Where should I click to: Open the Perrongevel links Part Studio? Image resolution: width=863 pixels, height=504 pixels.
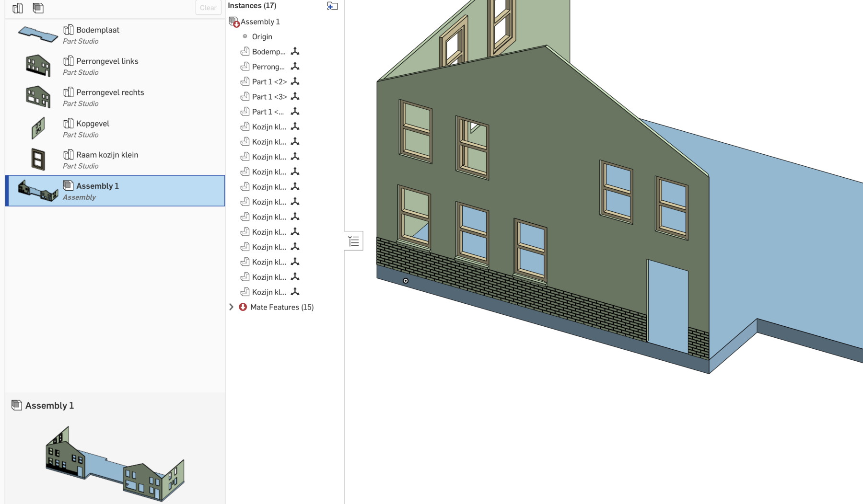click(x=107, y=61)
